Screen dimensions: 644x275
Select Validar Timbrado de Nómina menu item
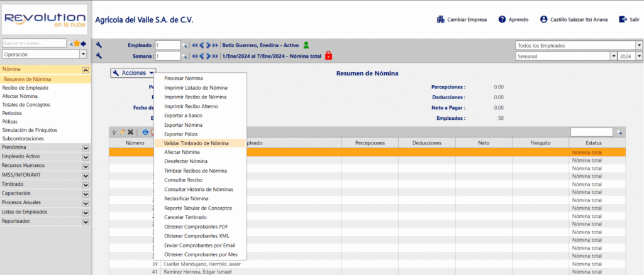[x=196, y=143]
